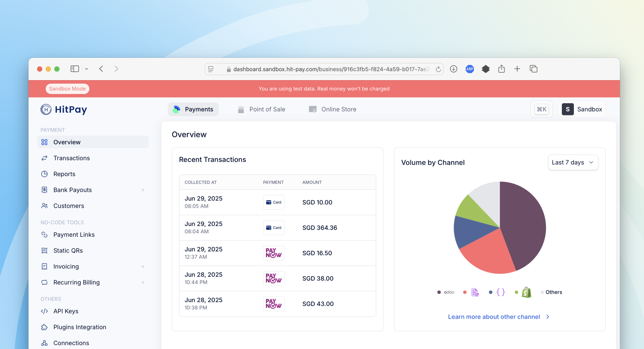Click the Reports pie-chart icon
This screenshot has height=349, width=644.
click(x=44, y=174)
